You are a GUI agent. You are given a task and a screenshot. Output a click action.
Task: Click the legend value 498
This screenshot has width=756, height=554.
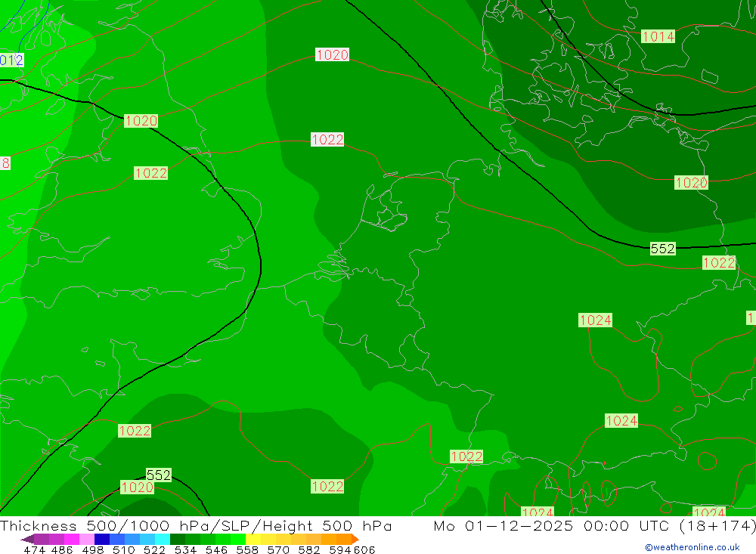92,549
